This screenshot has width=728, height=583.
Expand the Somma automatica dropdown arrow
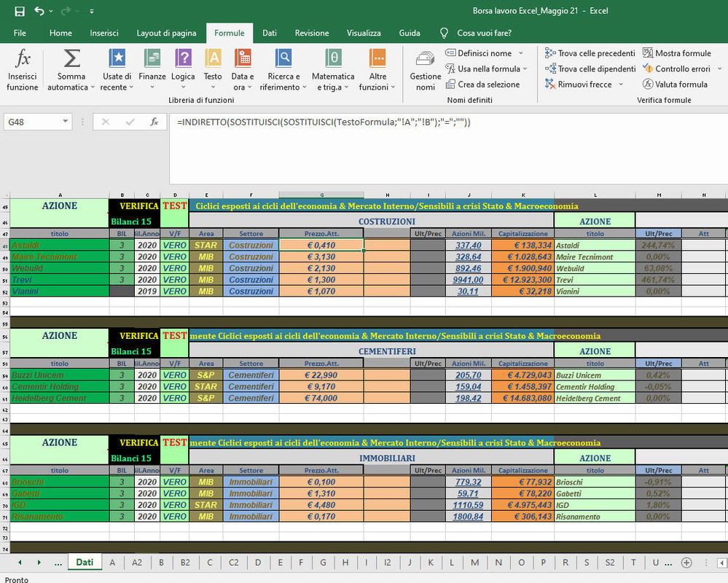click(93, 87)
